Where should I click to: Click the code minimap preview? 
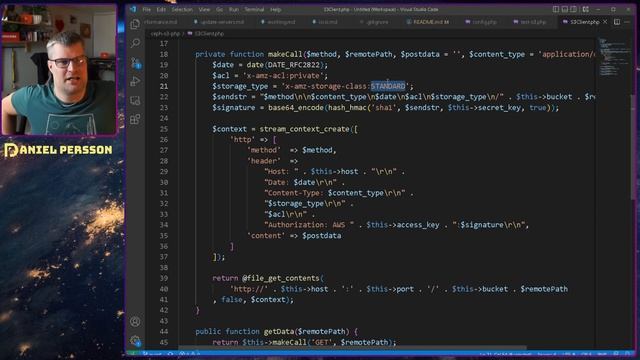[613, 57]
